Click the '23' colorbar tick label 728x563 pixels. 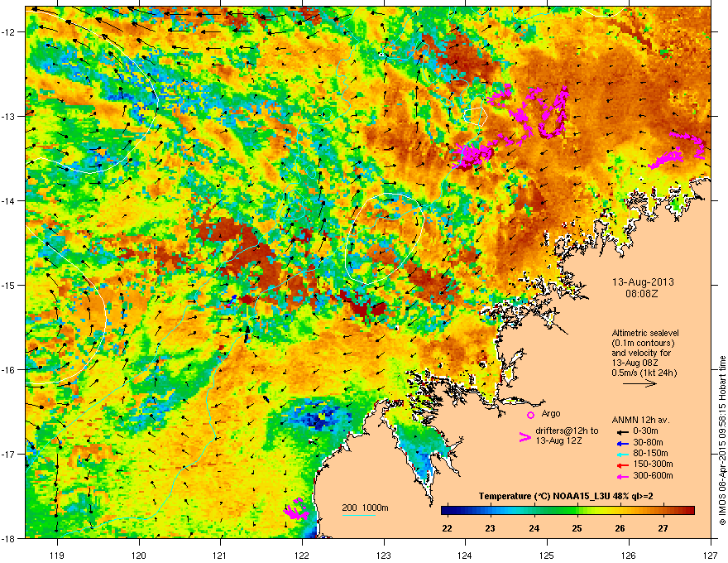pyautogui.click(x=490, y=528)
